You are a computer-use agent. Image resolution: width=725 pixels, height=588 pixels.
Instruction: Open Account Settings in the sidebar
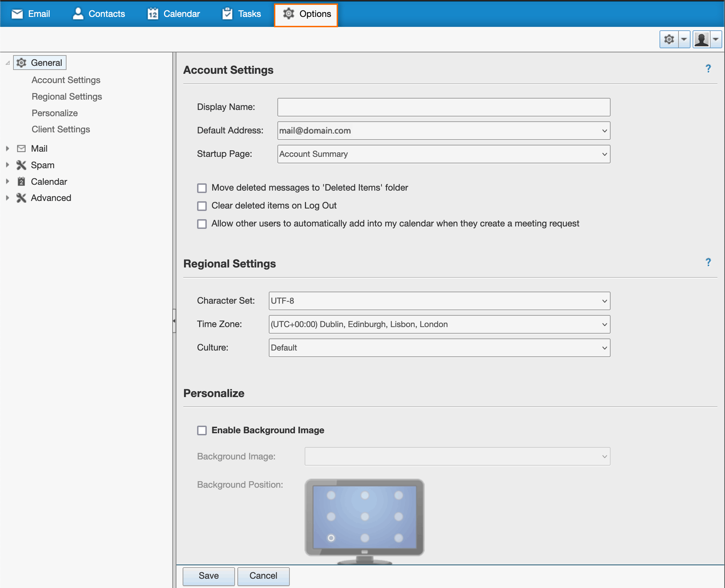point(66,80)
